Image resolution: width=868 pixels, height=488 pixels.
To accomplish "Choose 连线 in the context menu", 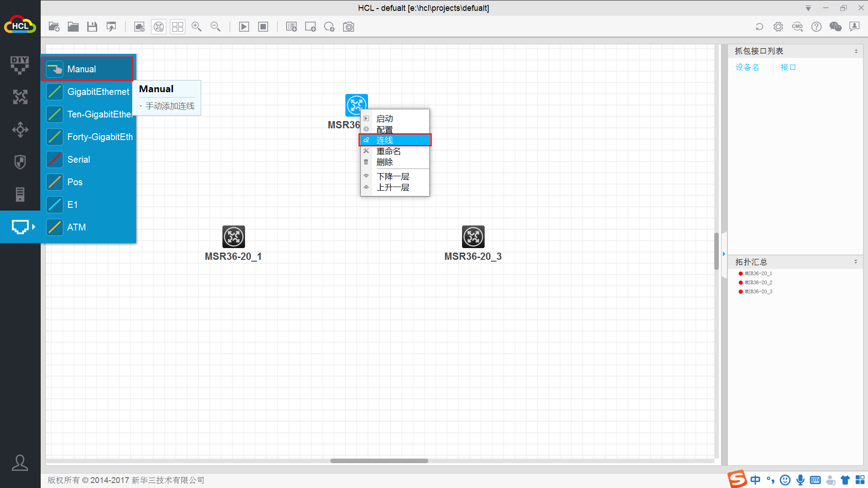I will click(x=395, y=141).
